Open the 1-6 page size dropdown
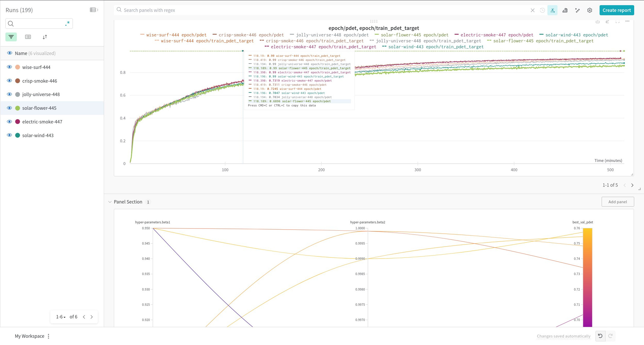 tap(60, 317)
